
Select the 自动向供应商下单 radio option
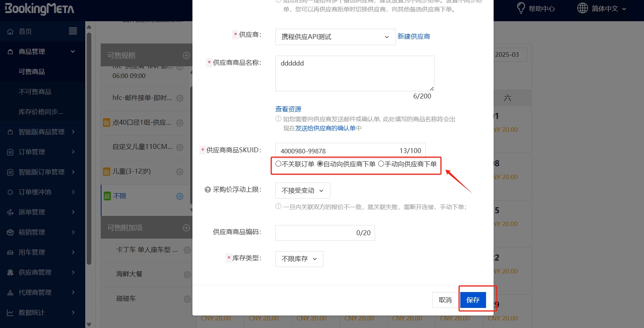pyautogui.click(x=320, y=164)
